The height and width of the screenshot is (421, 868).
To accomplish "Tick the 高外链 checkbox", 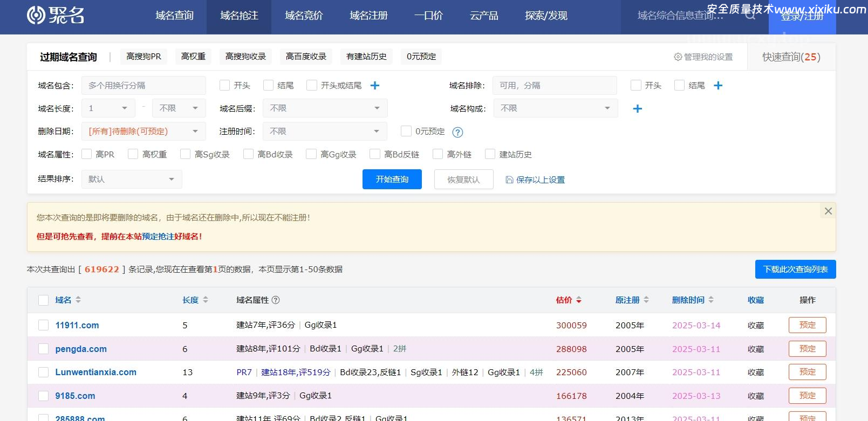I will tap(438, 154).
